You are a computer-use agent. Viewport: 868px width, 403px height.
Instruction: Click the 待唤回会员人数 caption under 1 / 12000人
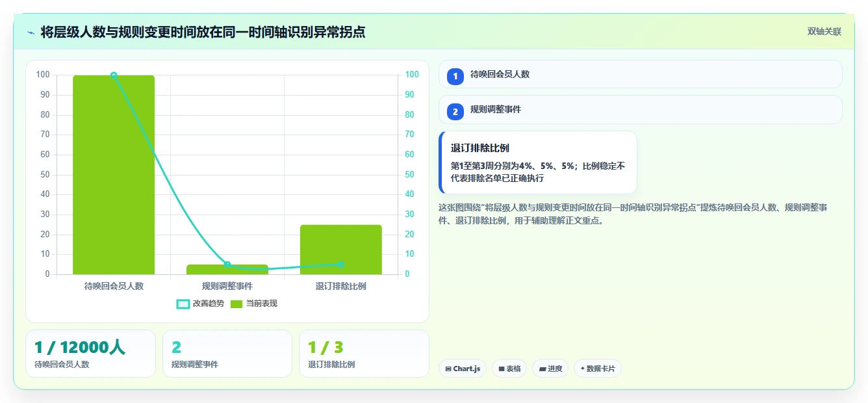click(62, 364)
